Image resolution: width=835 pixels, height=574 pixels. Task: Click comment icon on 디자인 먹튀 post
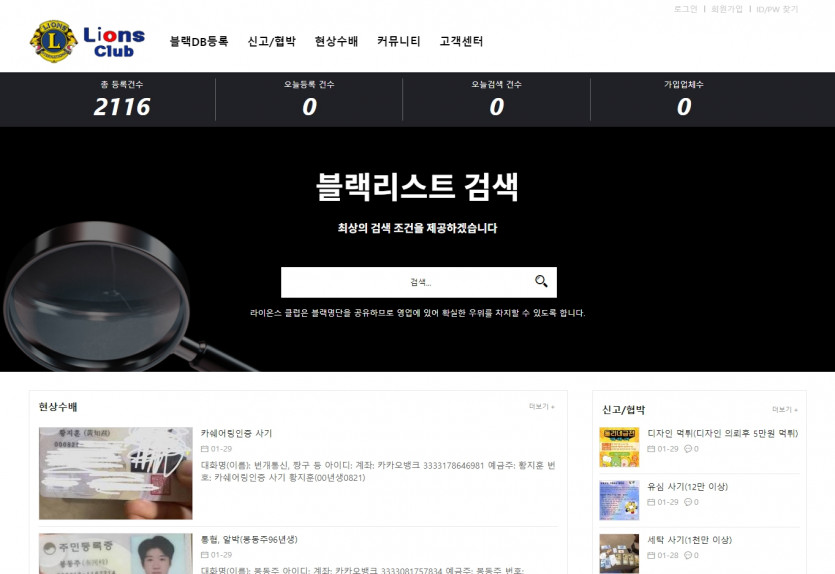688,449
